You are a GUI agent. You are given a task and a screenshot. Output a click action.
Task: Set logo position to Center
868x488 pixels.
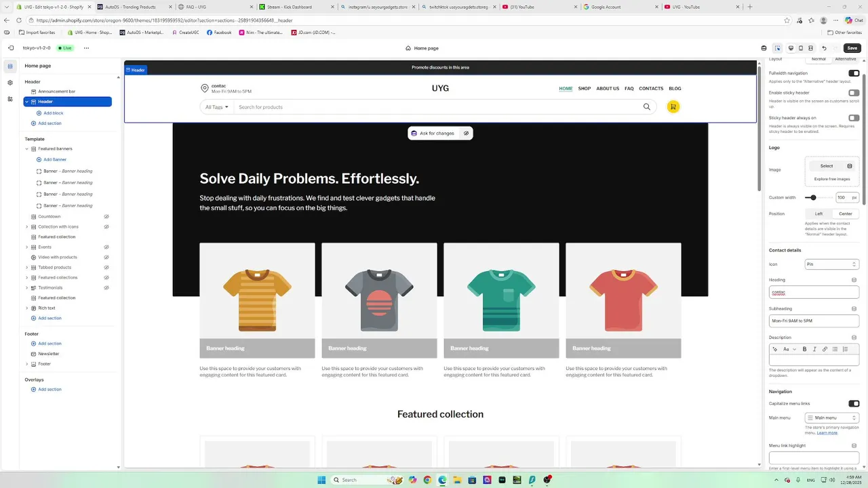click(x=846, y=213)
